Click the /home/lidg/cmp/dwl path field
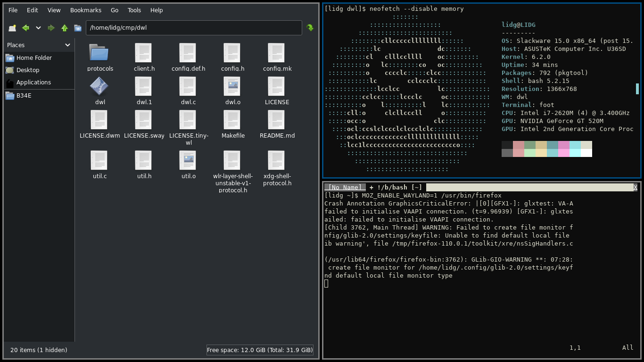 click(194, 28)
